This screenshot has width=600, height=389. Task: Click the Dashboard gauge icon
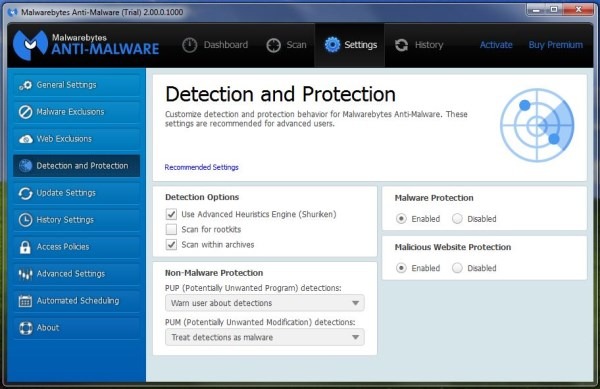coord(189,45)
